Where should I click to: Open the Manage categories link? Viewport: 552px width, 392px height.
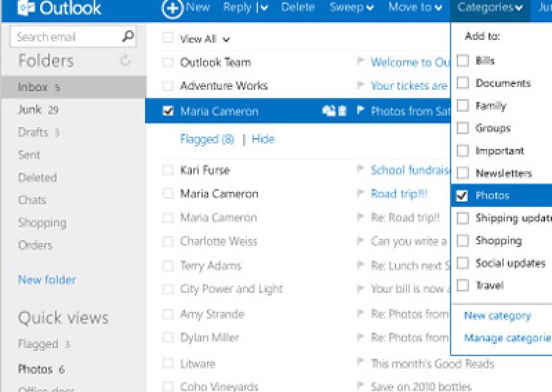tap(508, 338)
